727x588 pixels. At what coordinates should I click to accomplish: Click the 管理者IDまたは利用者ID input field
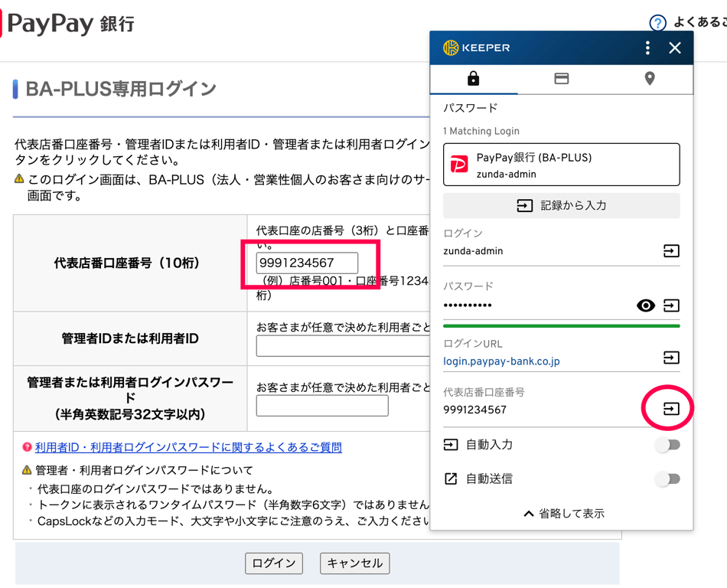(343, 346)
